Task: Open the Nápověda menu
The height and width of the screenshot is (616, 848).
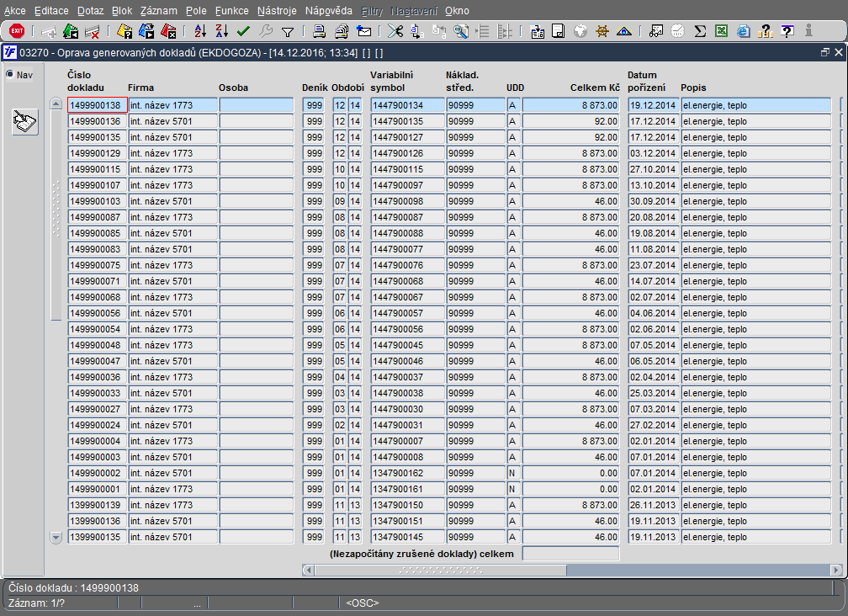Action: click(x=328, y=11)
